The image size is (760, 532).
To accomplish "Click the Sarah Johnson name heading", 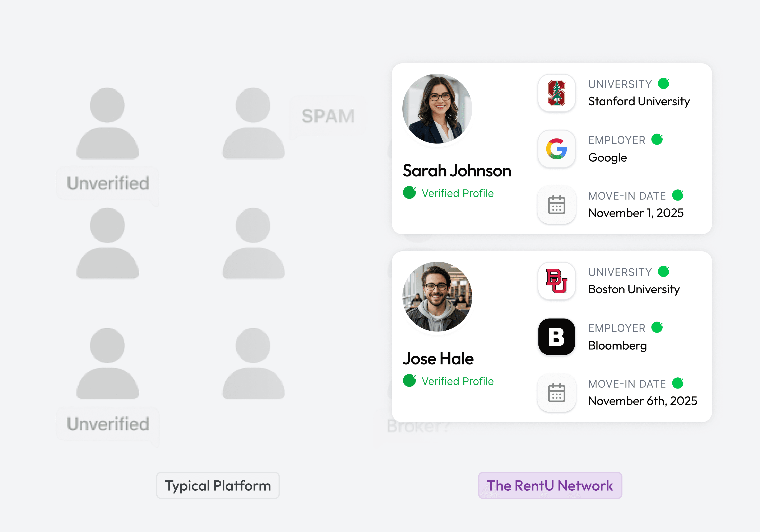I will coord(457,171).
